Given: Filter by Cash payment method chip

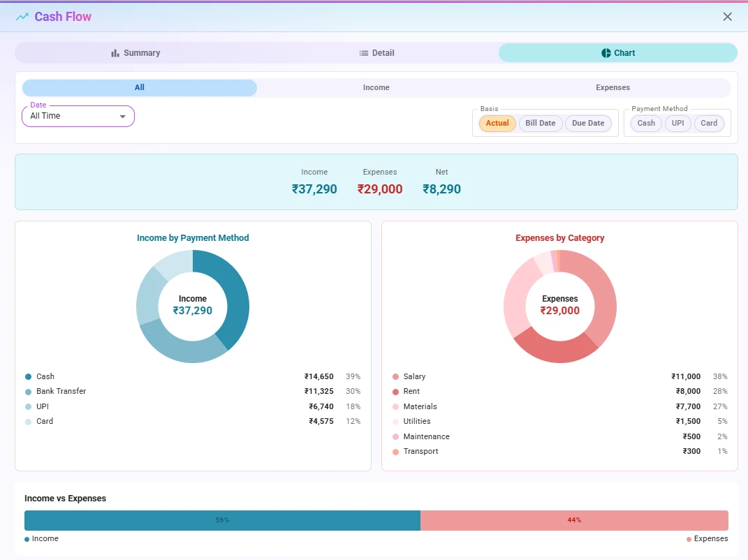Looking at the screenshot, I should 646,123.
